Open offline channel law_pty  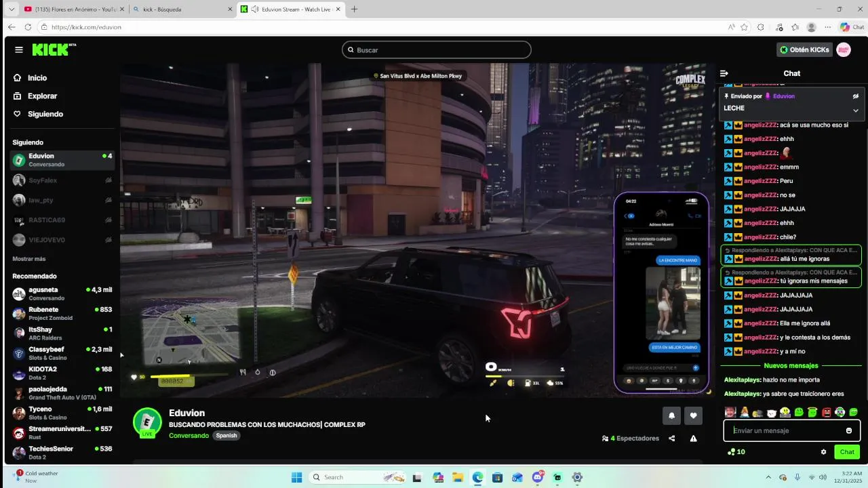tap(62, 200)
